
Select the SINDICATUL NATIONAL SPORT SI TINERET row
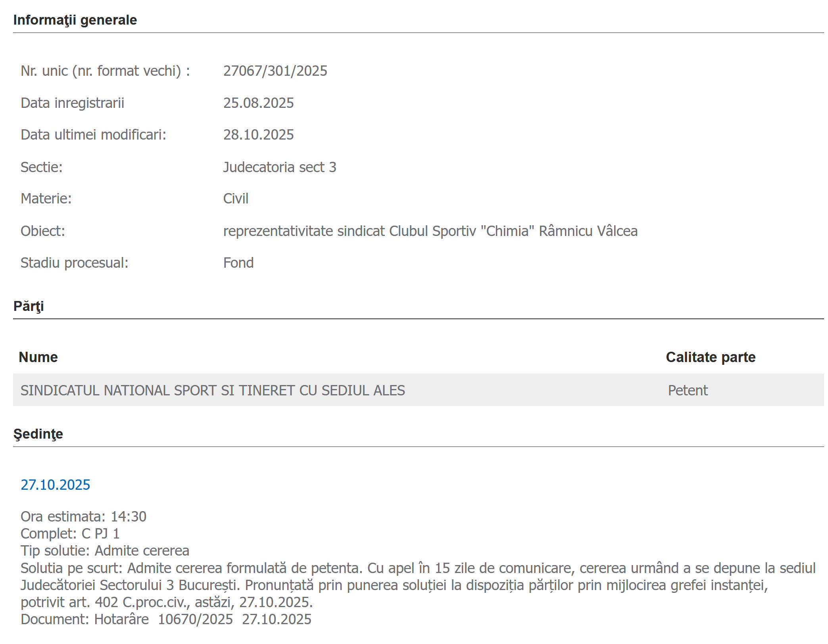pyautogui.click(x=213, y=391)
